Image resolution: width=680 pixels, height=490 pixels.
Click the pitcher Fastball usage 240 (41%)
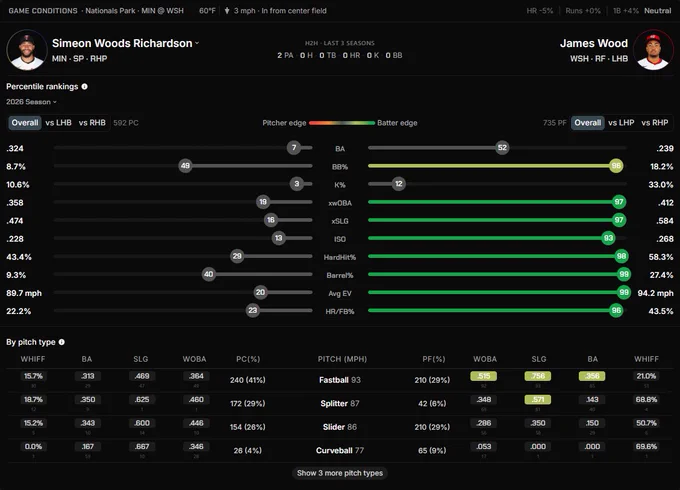248,380
